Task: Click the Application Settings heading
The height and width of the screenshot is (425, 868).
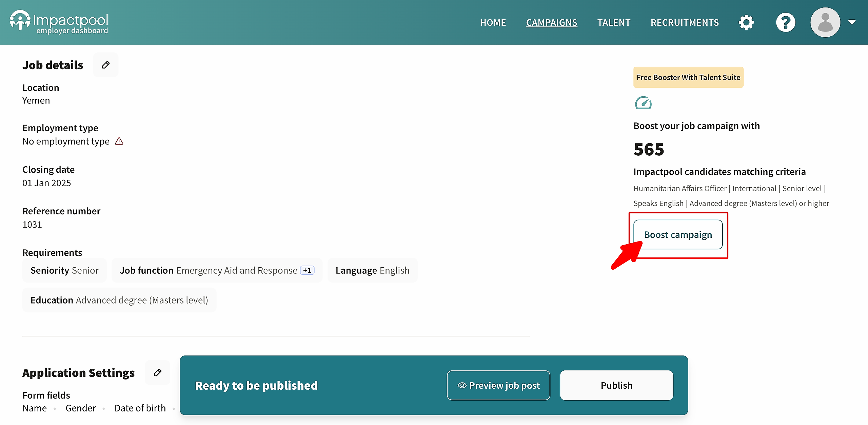Action: pos(79,373)
